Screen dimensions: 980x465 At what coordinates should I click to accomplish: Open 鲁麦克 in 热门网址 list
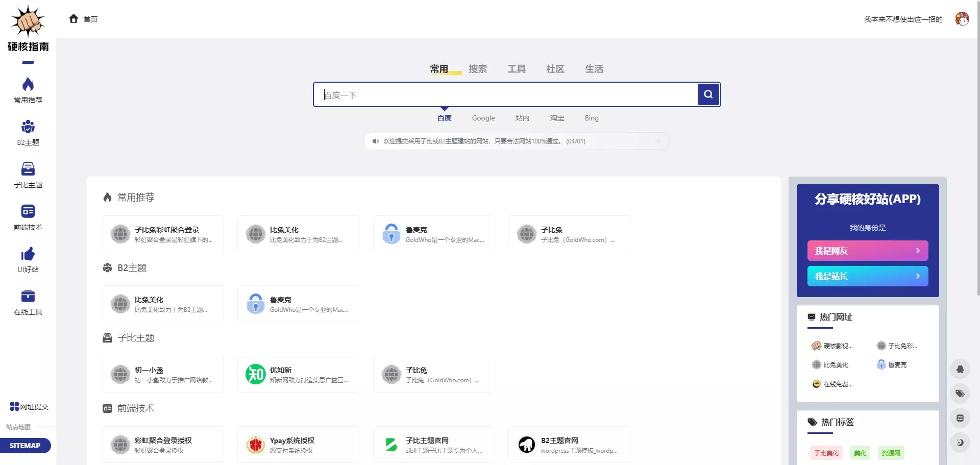click(x=892, y=364)
